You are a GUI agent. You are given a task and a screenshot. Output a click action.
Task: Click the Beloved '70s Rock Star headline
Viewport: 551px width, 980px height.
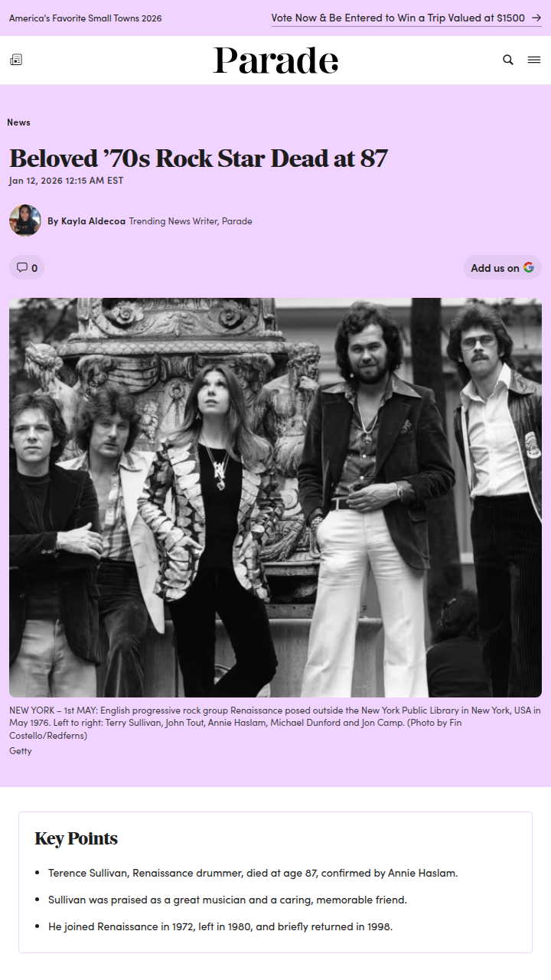tap(199, 158)
